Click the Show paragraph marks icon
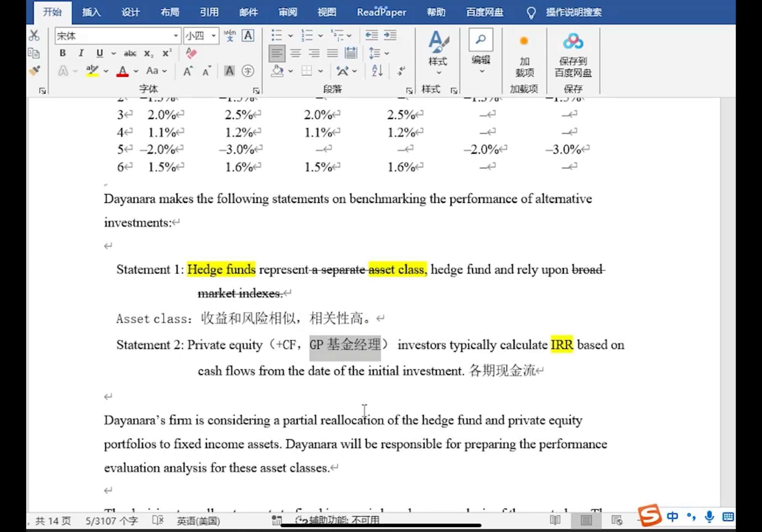This screenshot has width=762, height=532. 401,71
